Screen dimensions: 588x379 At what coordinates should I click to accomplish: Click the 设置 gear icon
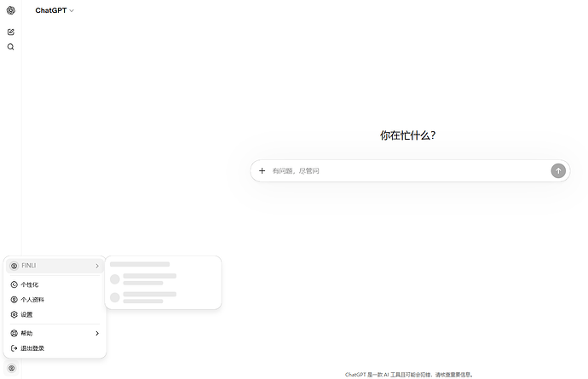point(14,314)
